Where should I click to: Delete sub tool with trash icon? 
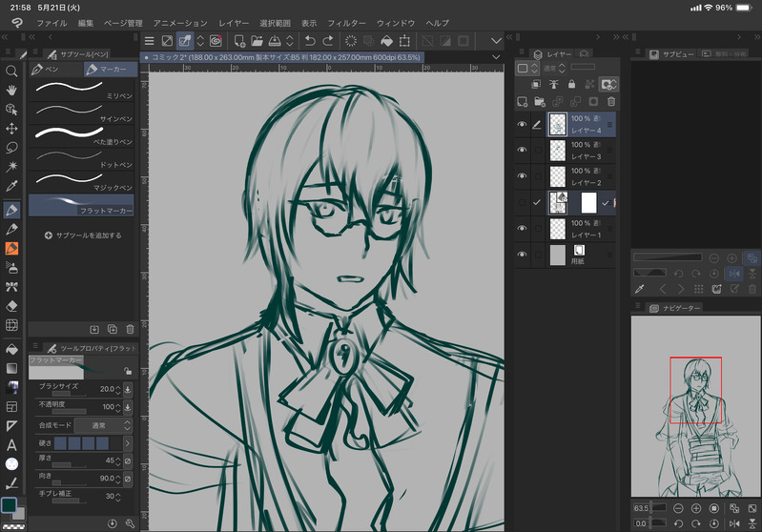(x=130, y=329)
